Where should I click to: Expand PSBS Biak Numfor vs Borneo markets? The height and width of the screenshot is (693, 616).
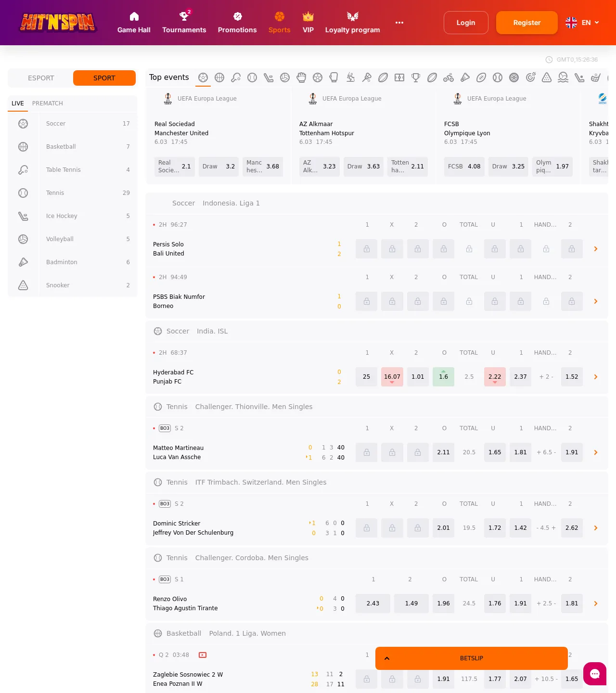596,301
